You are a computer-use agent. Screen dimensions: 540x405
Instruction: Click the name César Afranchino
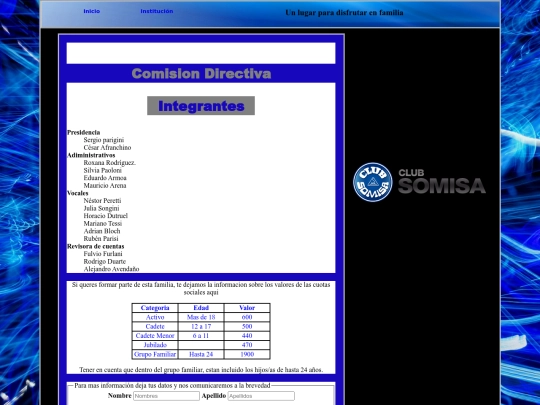click(x=107, y=147)
